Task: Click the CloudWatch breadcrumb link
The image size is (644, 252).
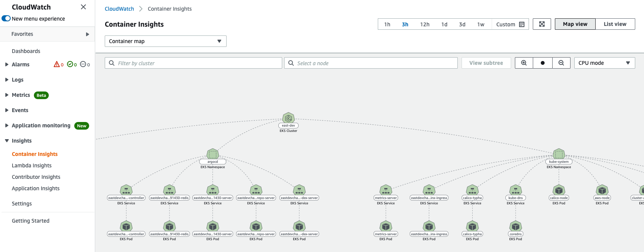Action: tap(119, 9)
